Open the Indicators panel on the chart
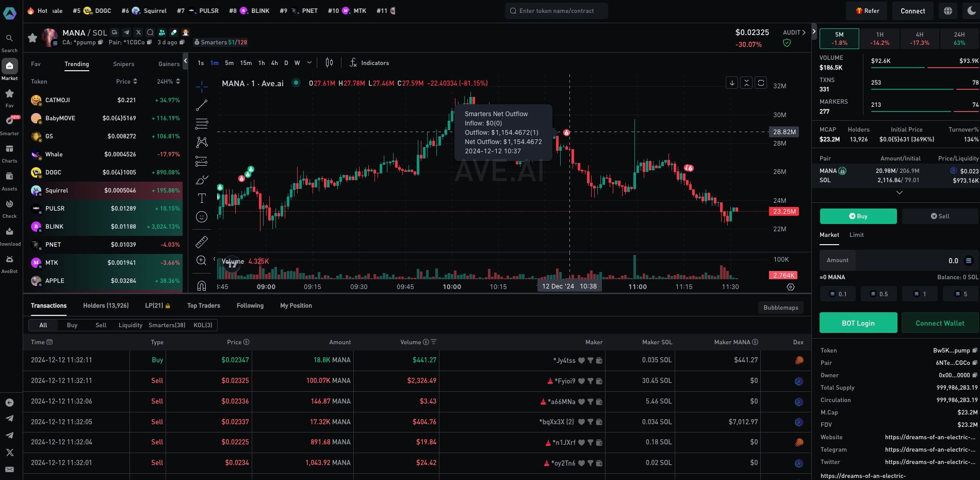Screen dimensions: 980x480 [x=369, y=62]
